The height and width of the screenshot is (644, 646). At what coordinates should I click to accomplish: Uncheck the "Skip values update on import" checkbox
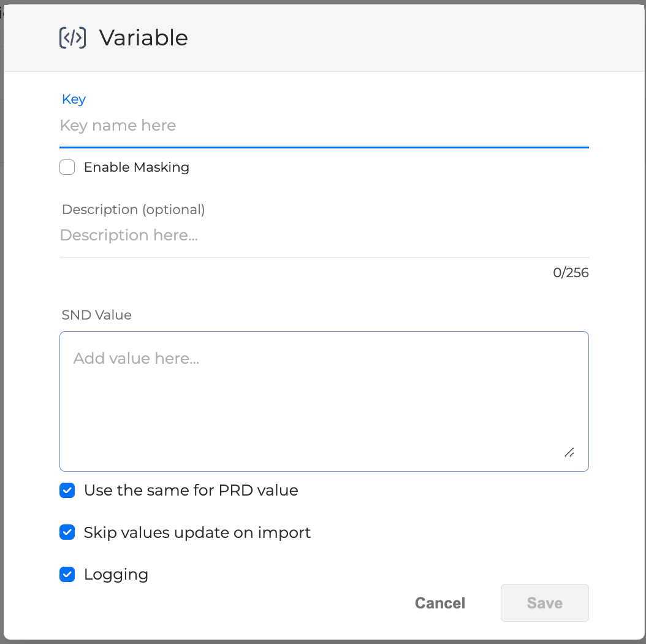click(x=67, y=532)
